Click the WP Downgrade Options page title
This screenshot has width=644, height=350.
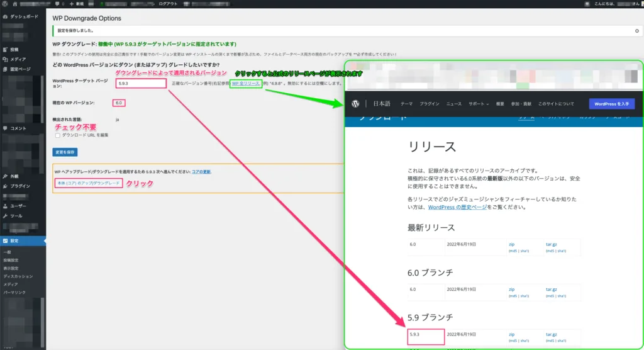pyautogui.click(x=87, y=18)
